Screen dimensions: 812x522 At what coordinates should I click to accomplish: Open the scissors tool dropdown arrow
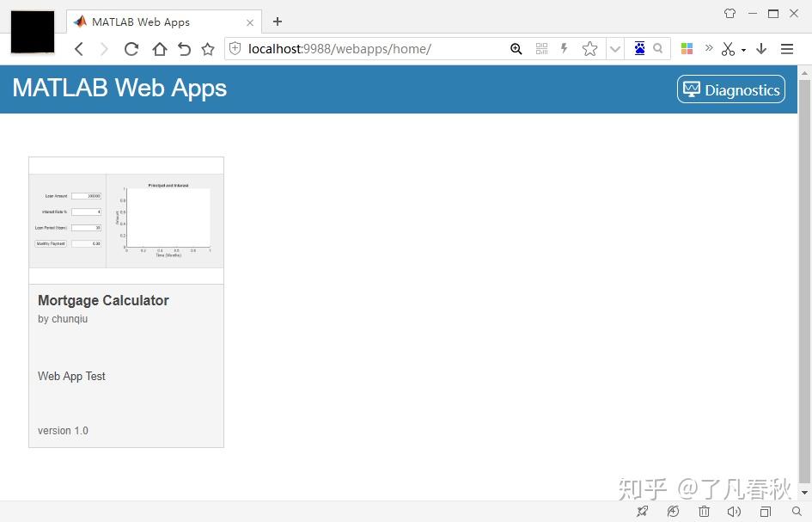pyautogui.click(x=743, y=50)
